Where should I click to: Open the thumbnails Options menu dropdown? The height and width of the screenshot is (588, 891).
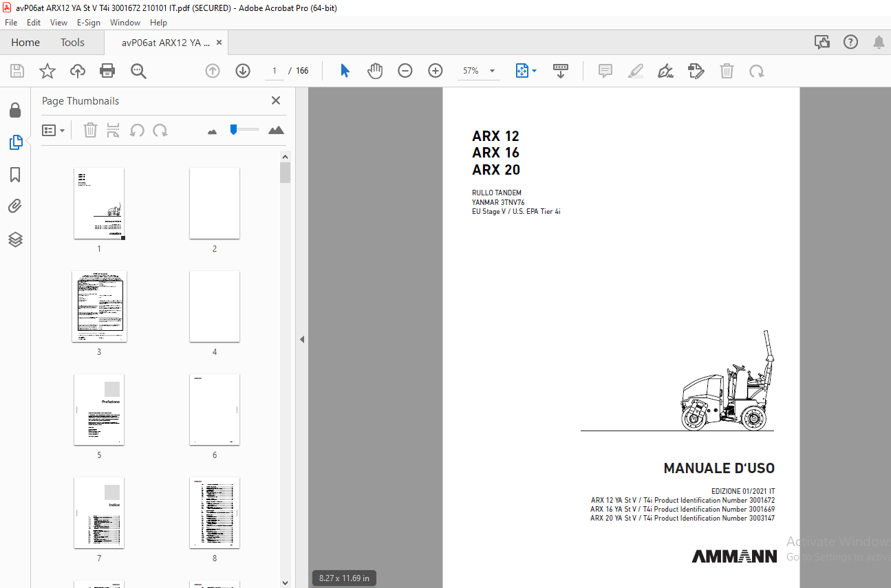[53, 130]
